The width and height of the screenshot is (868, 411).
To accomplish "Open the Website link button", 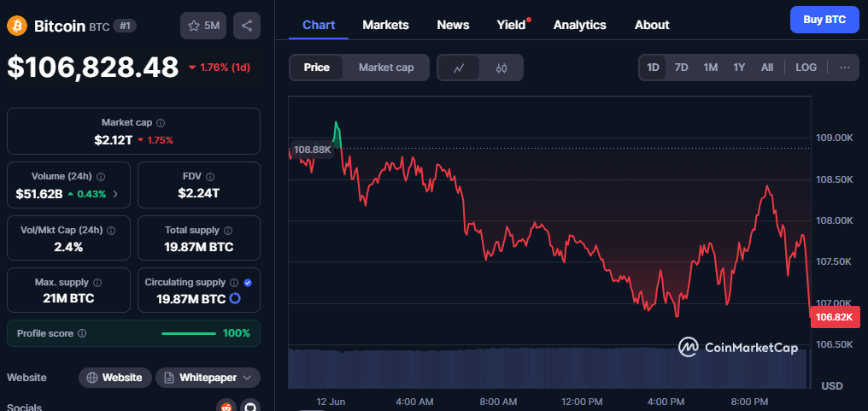I will 115,378.
